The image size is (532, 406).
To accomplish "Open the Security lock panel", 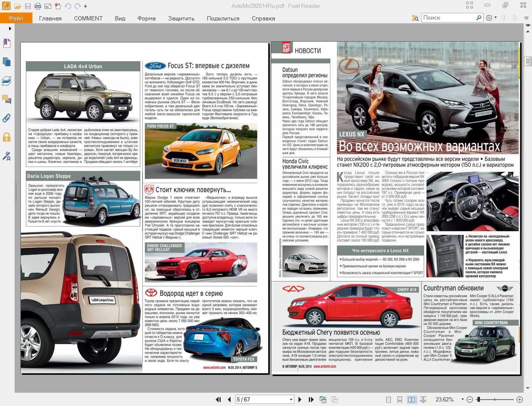I will 7,137.
